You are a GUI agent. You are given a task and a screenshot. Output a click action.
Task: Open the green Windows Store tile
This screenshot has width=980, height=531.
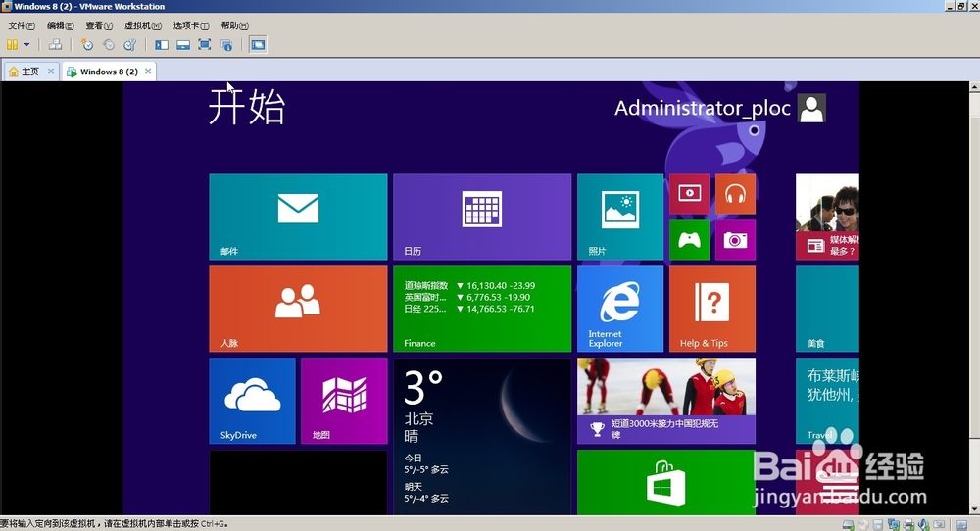(666, 482)
